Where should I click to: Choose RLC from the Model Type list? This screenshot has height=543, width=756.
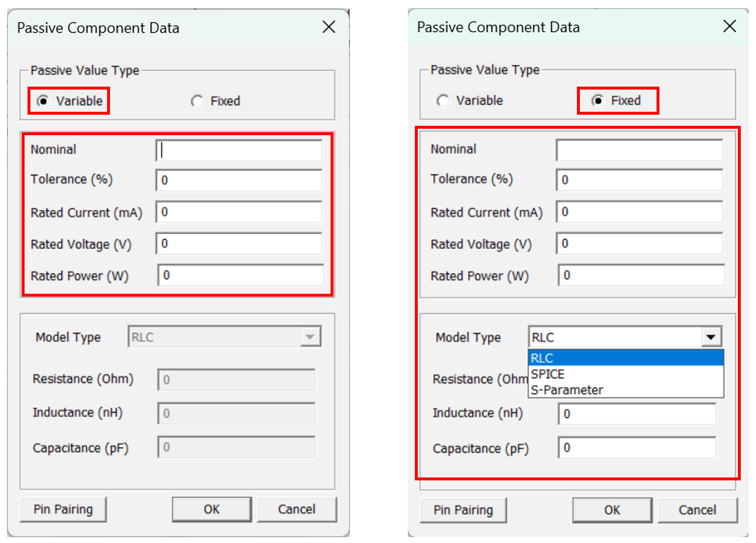pyautogui.click(x=625, y=358)
